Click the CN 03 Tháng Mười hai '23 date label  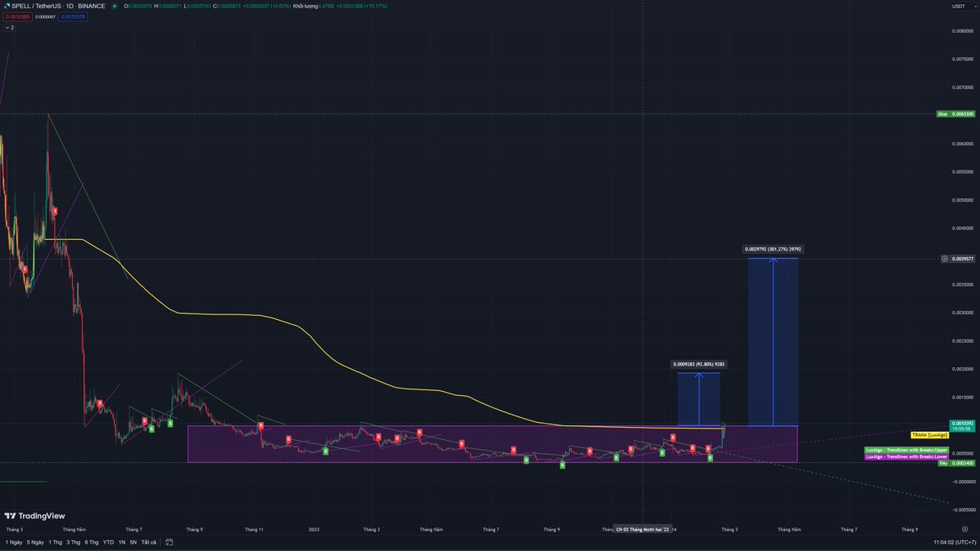point(642,529)
